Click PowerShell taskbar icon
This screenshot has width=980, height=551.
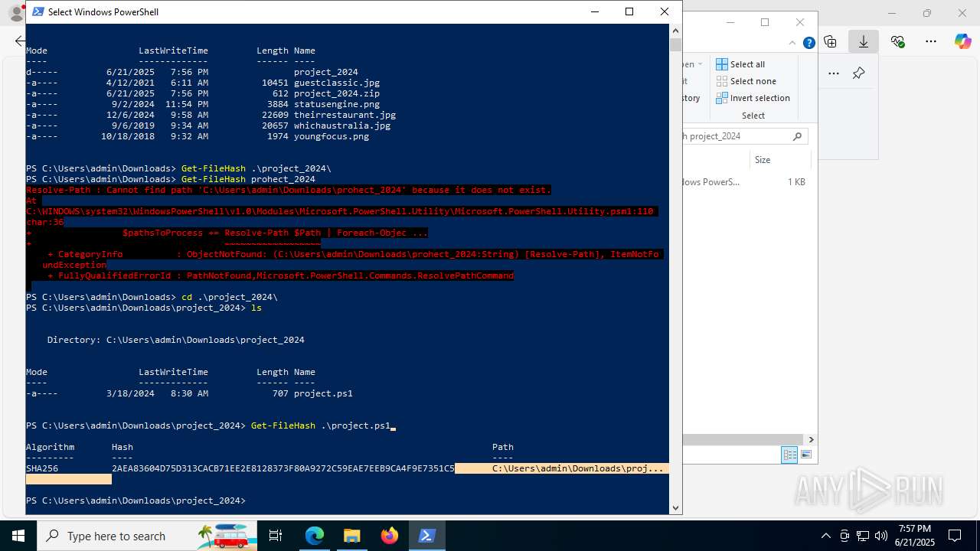pyautogui.click(x=426, y=536)
